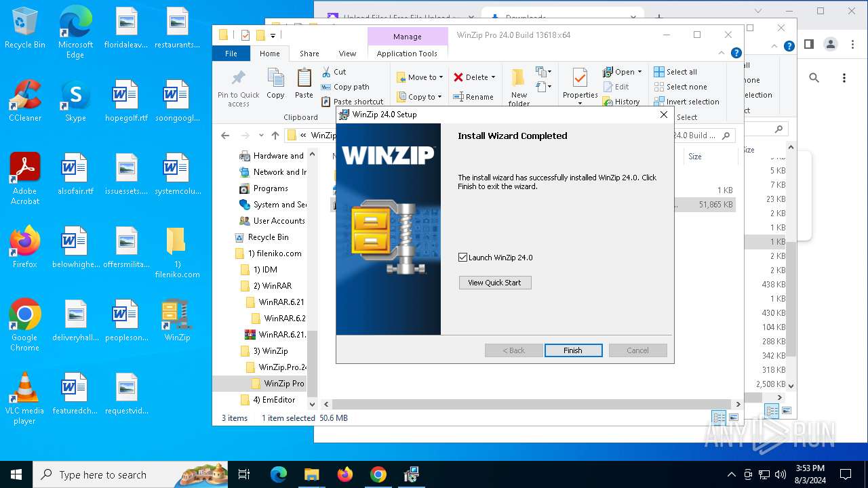Screen dimensions: 868x488
Task: Switch to the Share ribbon tab
Action: (309, 54)
